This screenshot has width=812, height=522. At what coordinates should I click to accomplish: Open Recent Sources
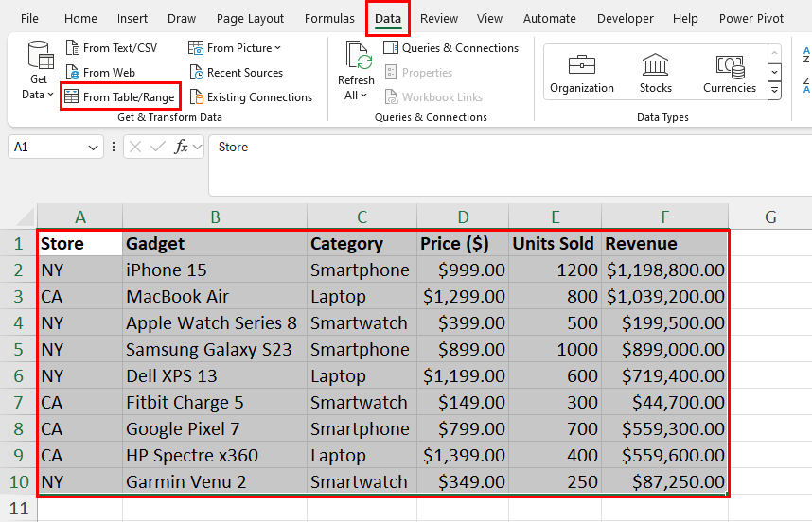point(237,73)
